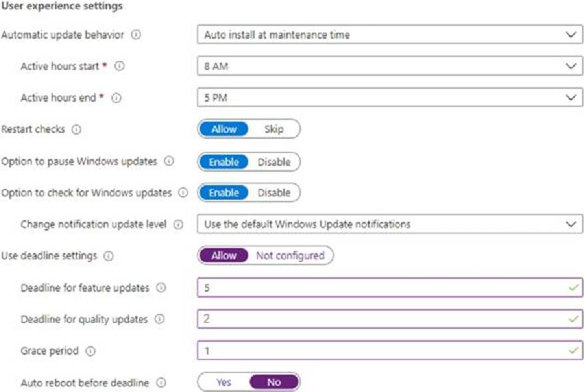Click info icon beside Deadline for feature updates
This screenshot has height=392, width=584.
point(161,288)
